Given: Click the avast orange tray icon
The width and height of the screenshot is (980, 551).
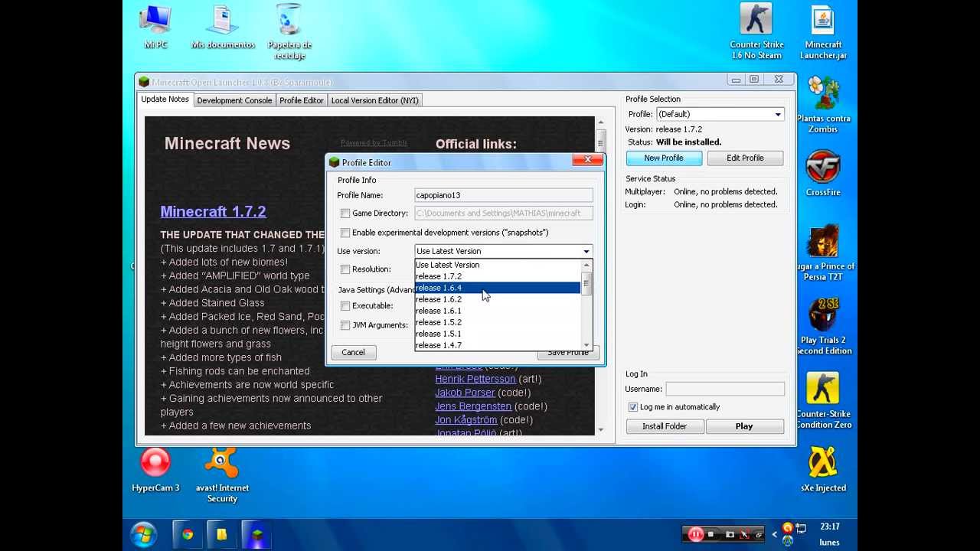Looking at the screenshot, I should click(787, 528).
